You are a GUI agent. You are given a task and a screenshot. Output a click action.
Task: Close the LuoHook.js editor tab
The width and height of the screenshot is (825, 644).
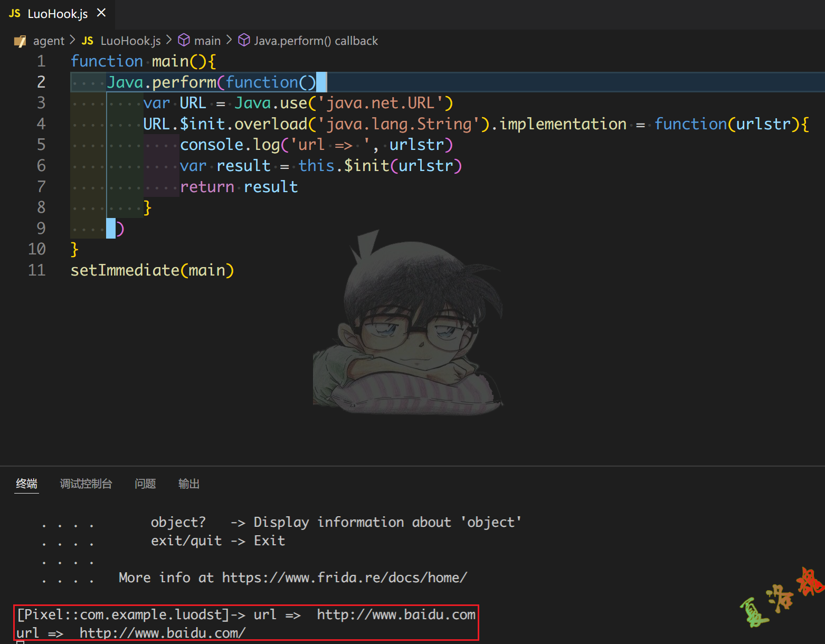coord(101,14)
